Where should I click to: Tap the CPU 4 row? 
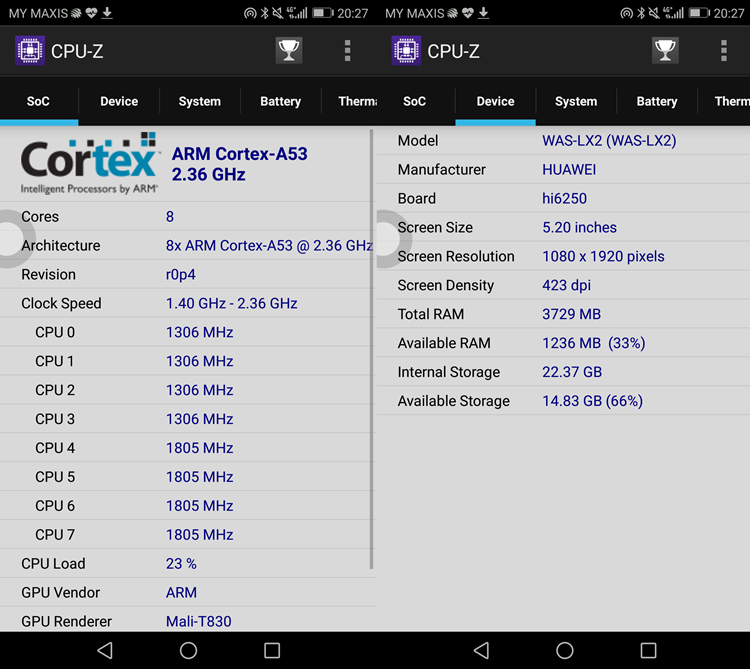click(x=188, y=448)
